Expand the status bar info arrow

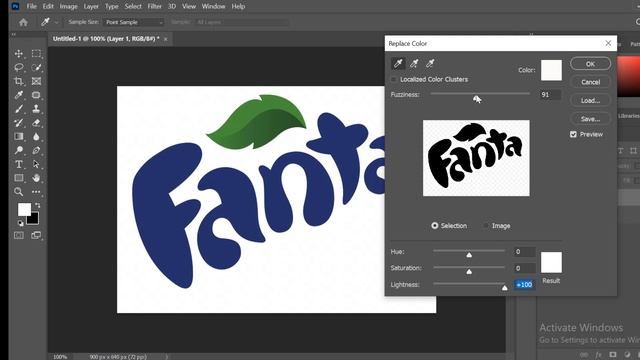pos(167,357)
